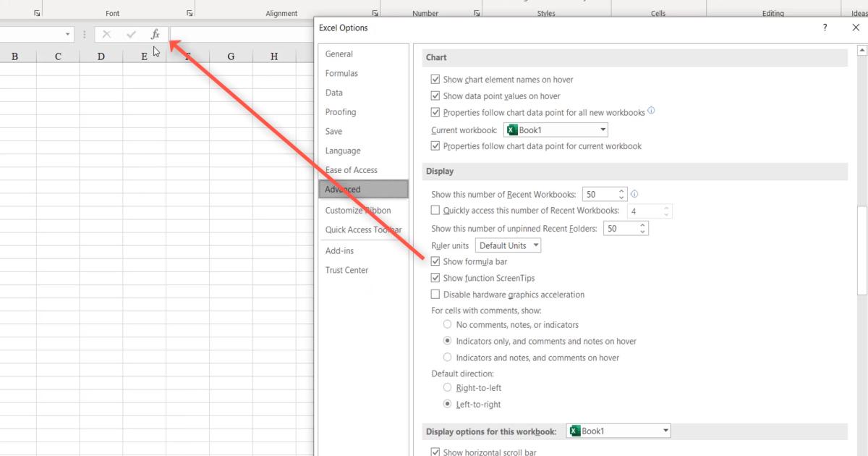
Task: Open the Display options for this workbook dropdown
Action: pos(665,430)
